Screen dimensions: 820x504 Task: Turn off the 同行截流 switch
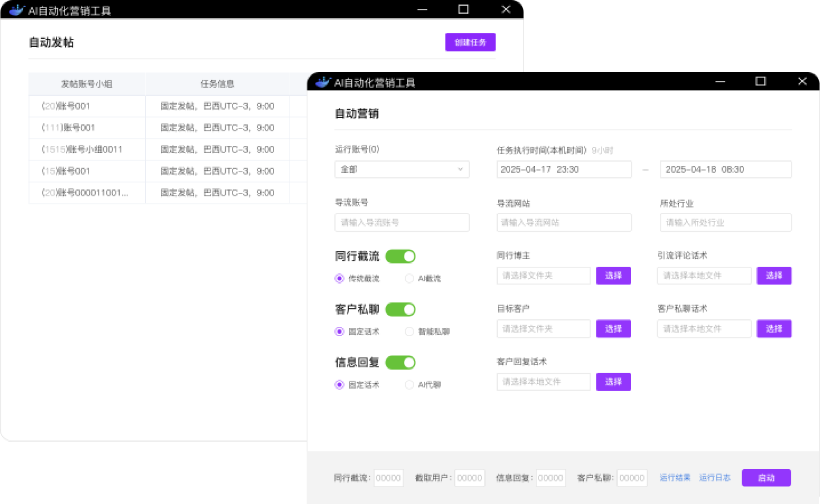tap(400, 256)
